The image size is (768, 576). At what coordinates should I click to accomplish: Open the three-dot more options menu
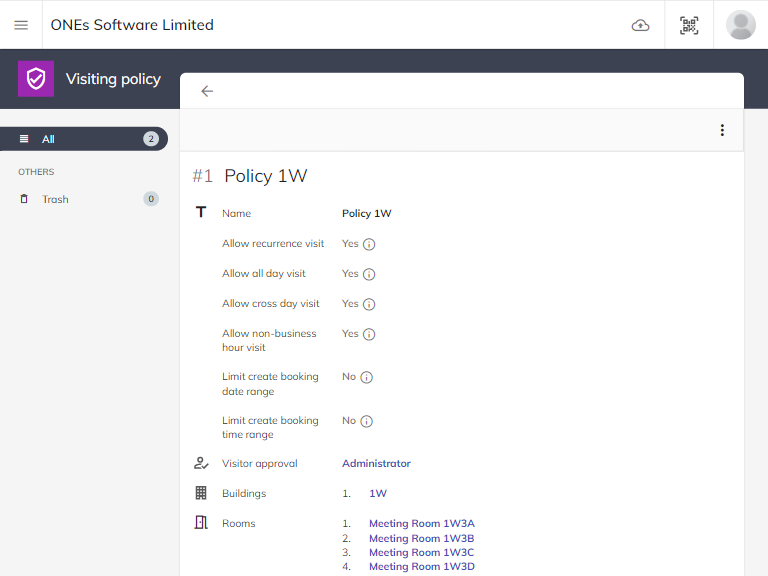[722, 130]
